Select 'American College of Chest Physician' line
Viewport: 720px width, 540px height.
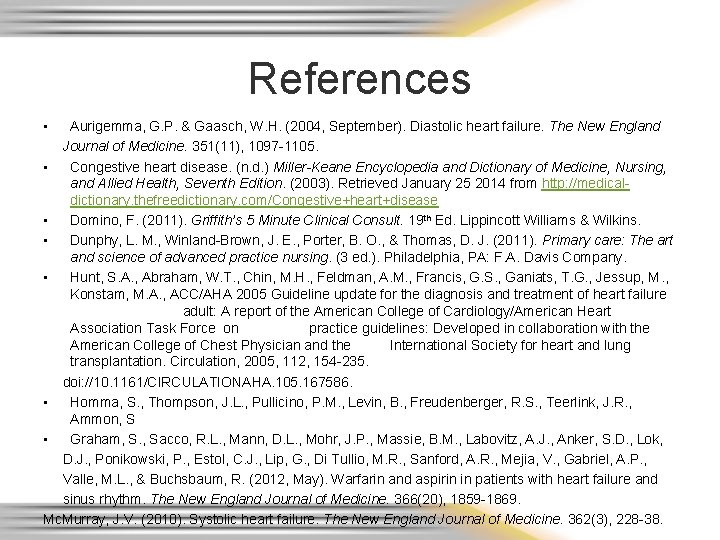(x=350, y=345)
